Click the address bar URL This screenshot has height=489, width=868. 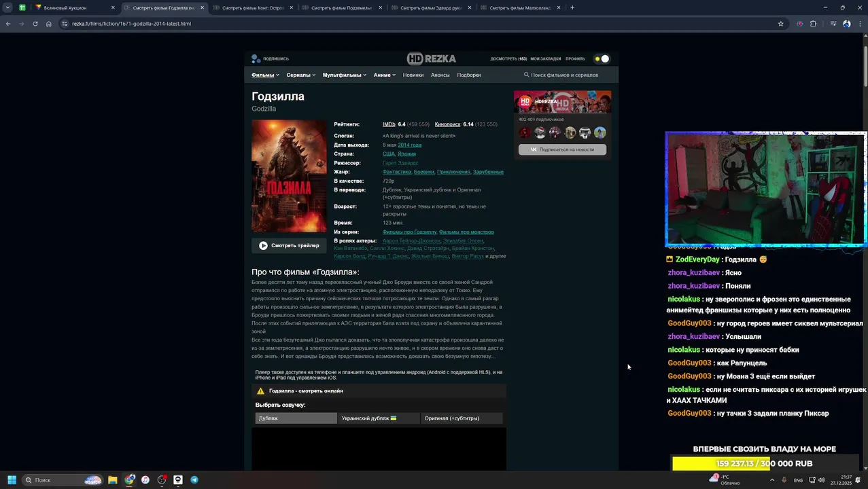131,24
